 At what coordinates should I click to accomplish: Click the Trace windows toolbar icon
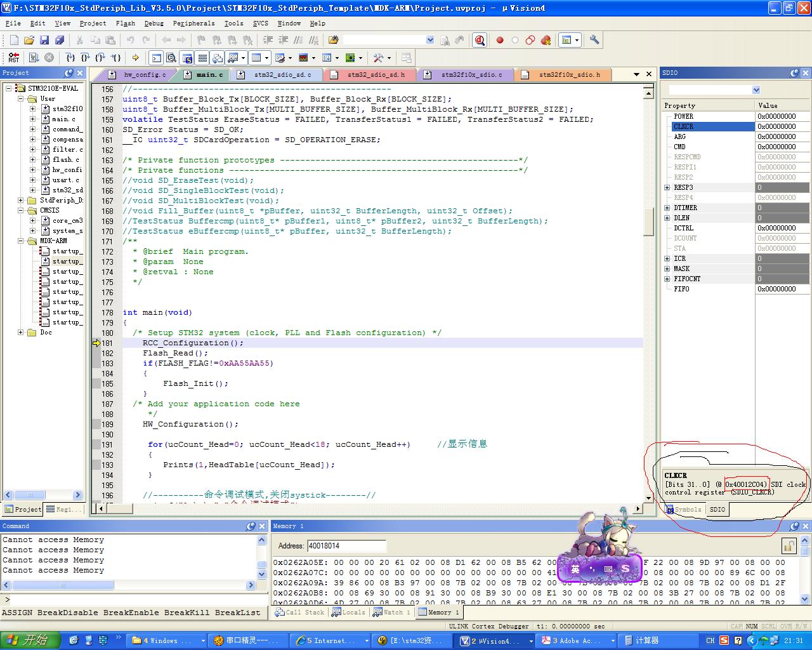[326, 58]
